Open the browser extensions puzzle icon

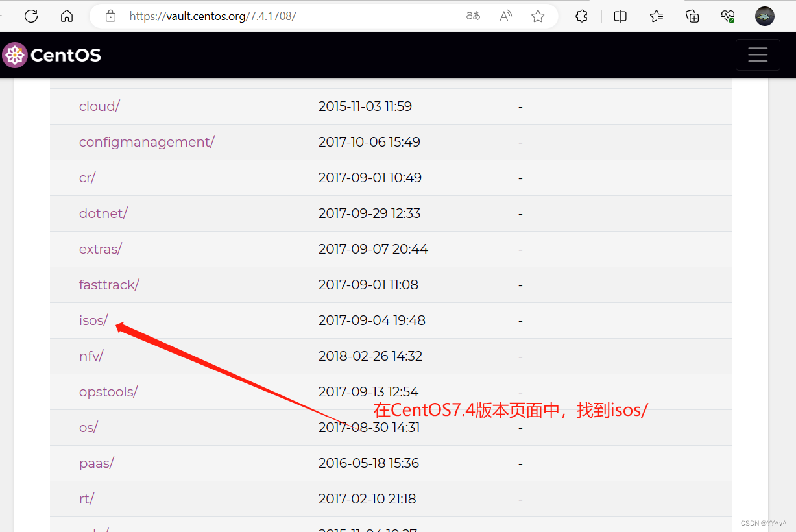point(582,16)
